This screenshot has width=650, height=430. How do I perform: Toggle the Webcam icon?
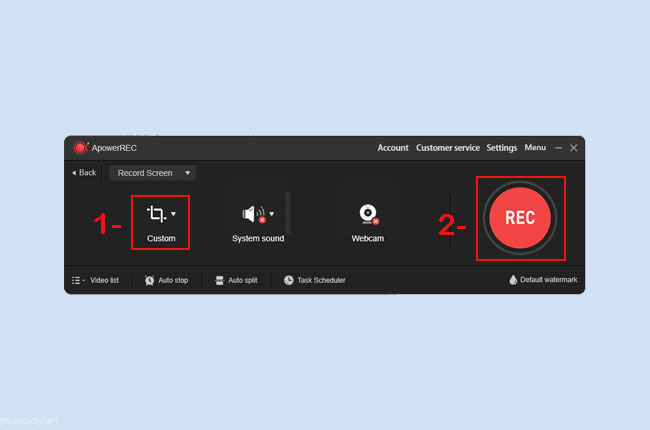[369, 214]
